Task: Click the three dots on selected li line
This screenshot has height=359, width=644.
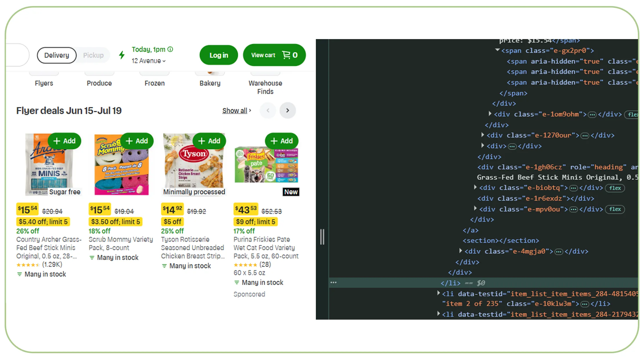Action: [333, 282]
